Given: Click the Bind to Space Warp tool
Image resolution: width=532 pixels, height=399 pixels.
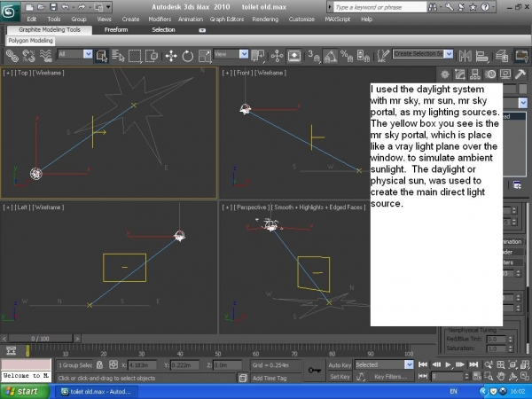Looking at the screenshot, I should 45,56.
